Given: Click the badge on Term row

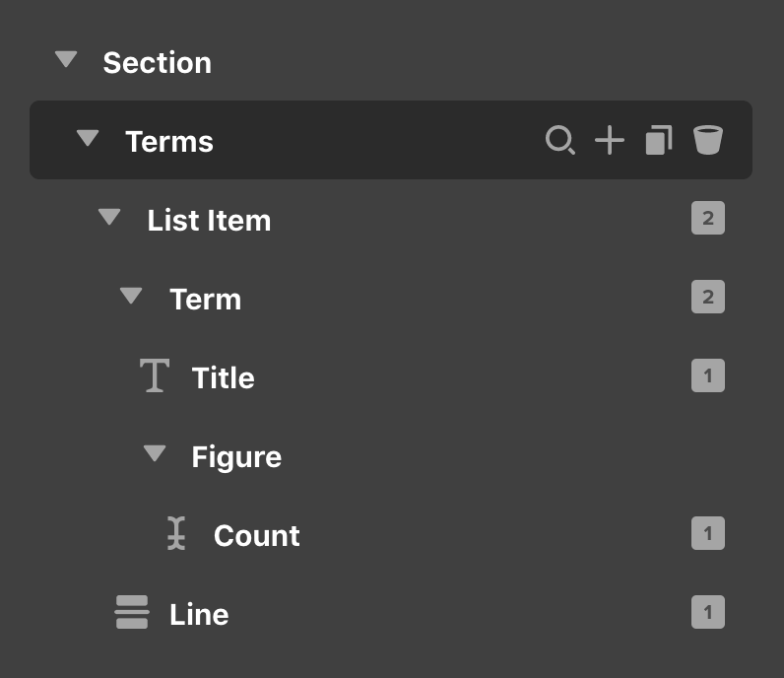Looking at the screenshot, I should click(707, 298).
